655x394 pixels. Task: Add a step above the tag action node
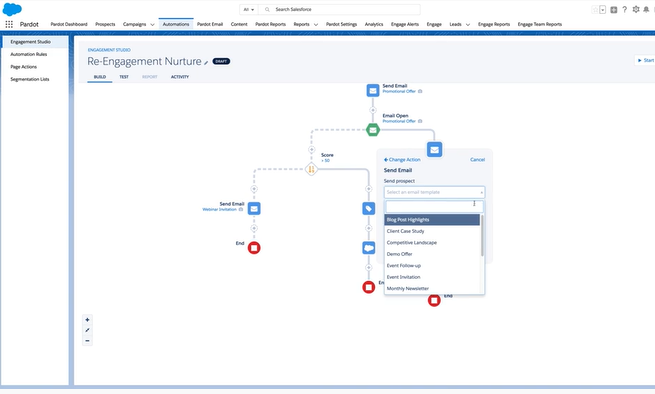(x=368, y=189)
